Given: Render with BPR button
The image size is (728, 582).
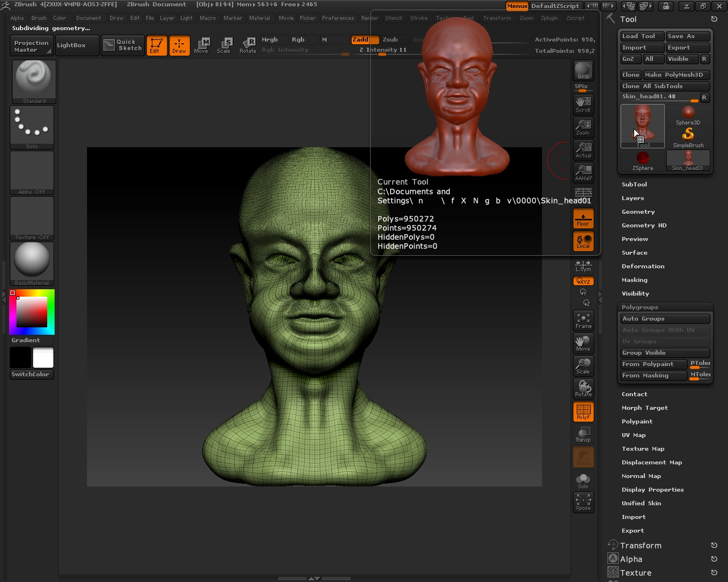Looking at the screenshot, I should (583, 70).
